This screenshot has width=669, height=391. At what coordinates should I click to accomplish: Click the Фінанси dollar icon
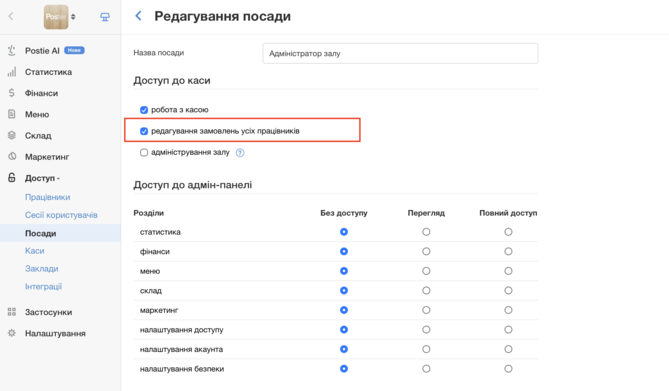pos(12,93)
